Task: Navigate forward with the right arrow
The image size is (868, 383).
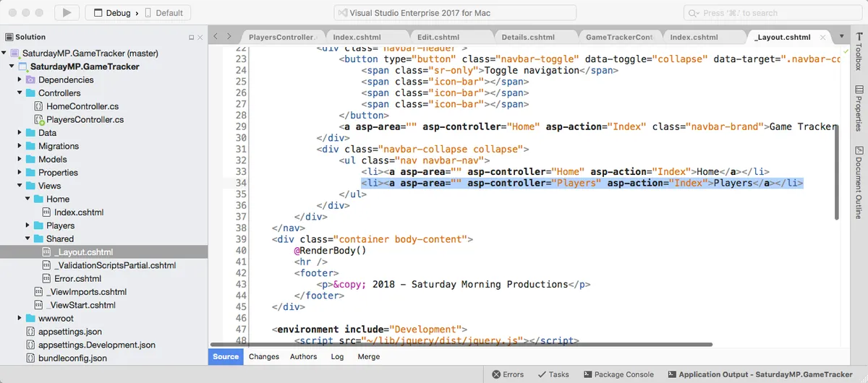Action: 229,36
